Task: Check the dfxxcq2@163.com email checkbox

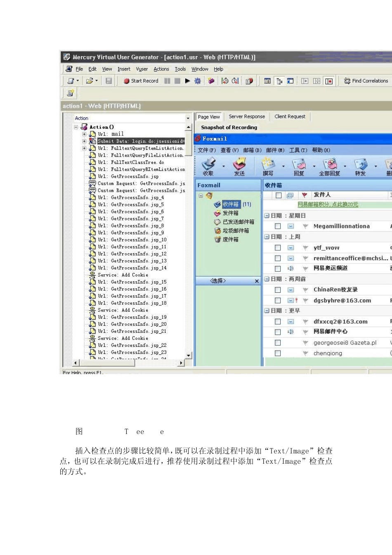Action: pos(278,321)
